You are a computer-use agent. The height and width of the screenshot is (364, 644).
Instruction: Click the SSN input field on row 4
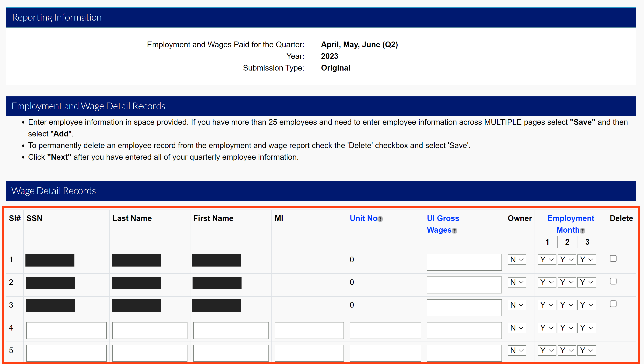pyautogui.click(x=66, y=330)
